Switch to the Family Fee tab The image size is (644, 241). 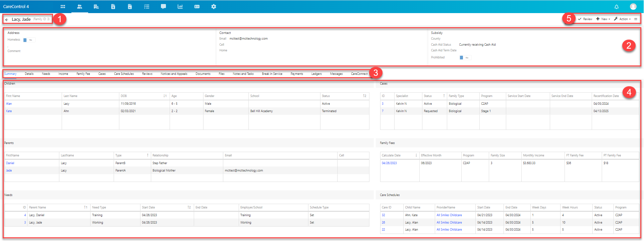click(83, 74)
